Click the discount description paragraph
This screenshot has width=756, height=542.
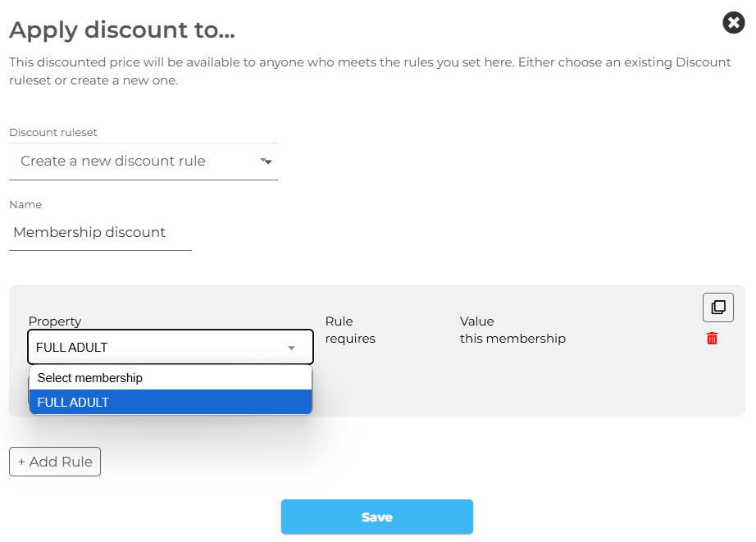(370, 71)
